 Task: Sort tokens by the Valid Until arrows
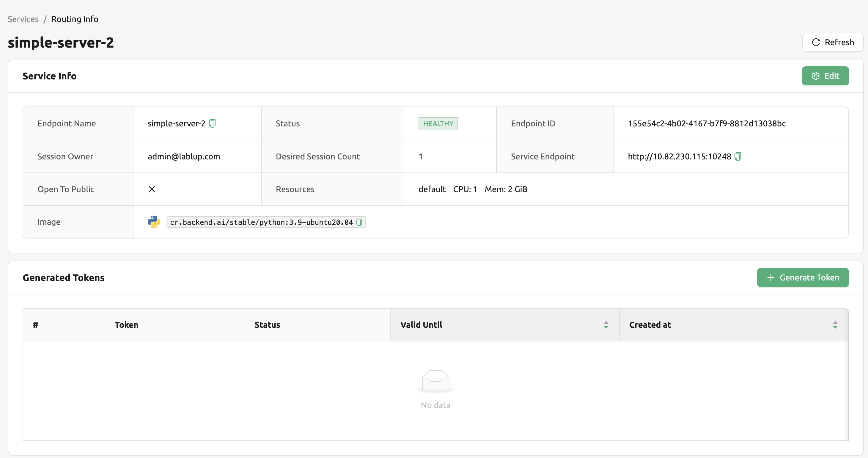coord(606,325)
